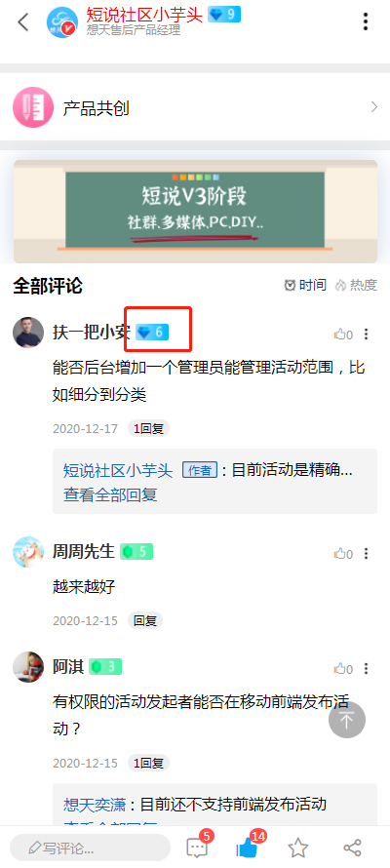This screenshot has height=868, width=390.
Task: Tap the share icon in bottom bar
Action: (x=352, y=848)
